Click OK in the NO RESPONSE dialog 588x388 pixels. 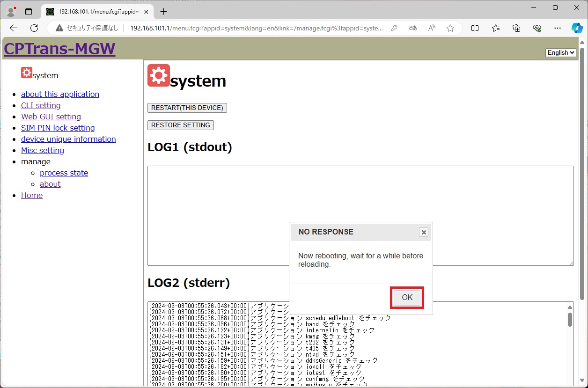(407, 298)
